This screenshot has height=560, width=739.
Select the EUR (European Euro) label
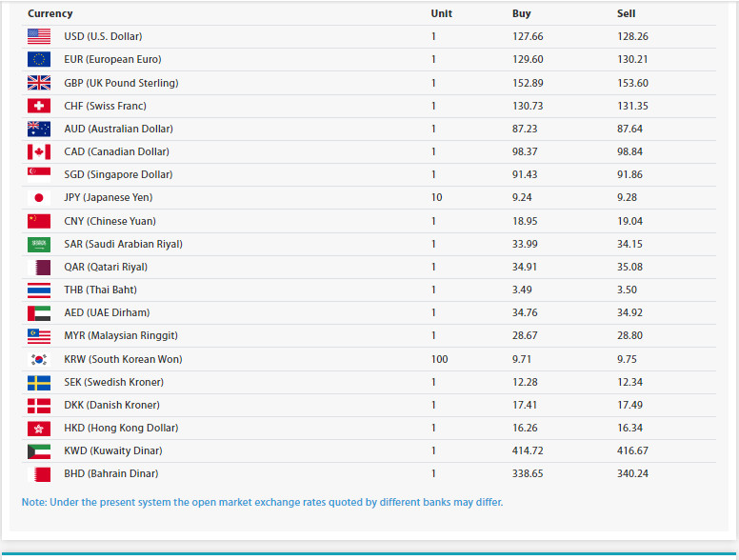pyautogui.click(x=112, y=59)
